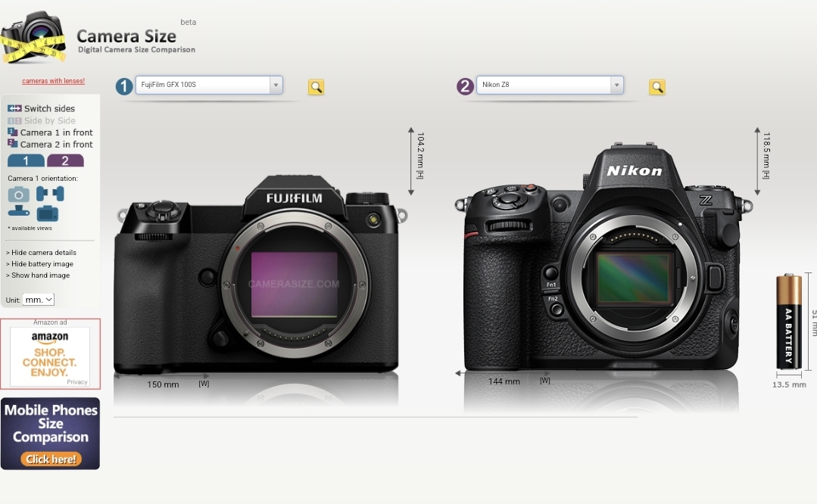Viewport: 817px width, 504px height.
Task: Put Camera 1 in front
Action: tap(56, 132)
